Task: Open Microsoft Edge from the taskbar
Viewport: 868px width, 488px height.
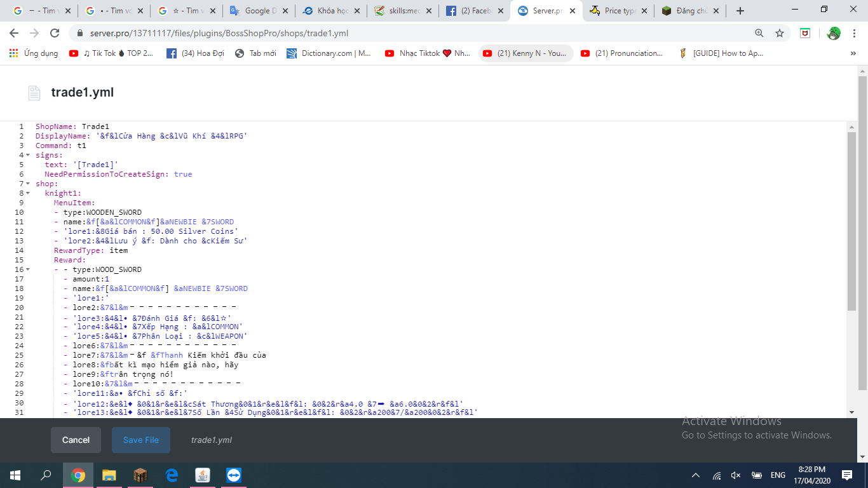Action: click(172, 475)
